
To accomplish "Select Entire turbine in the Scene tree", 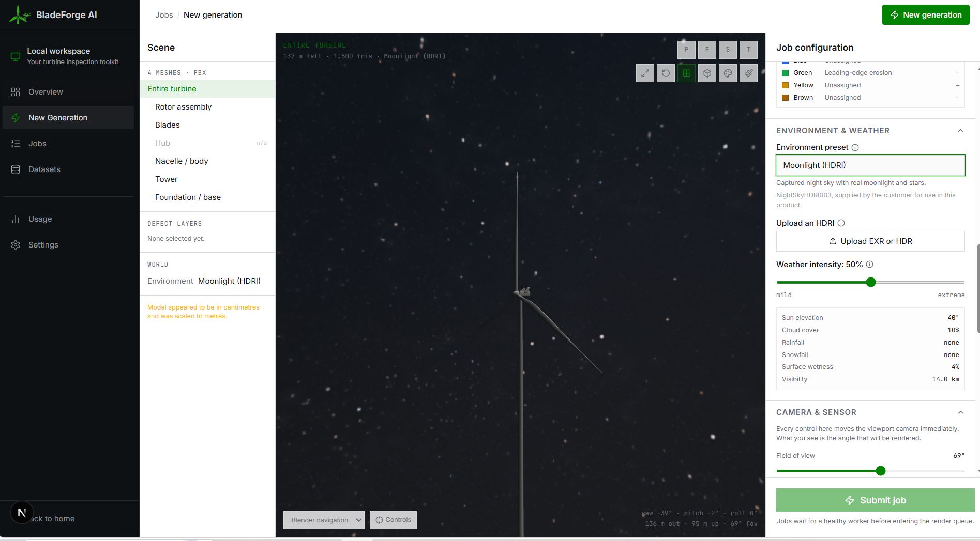I will [207, 89].
